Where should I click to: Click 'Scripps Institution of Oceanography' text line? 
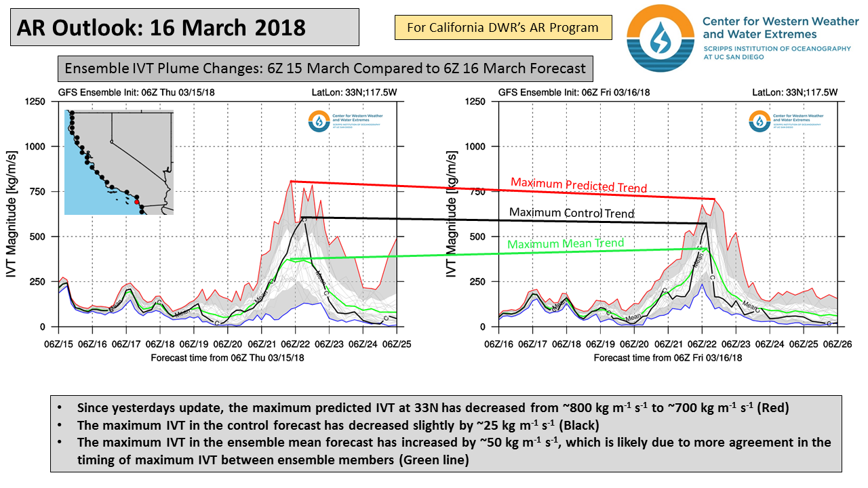[776, 49]
